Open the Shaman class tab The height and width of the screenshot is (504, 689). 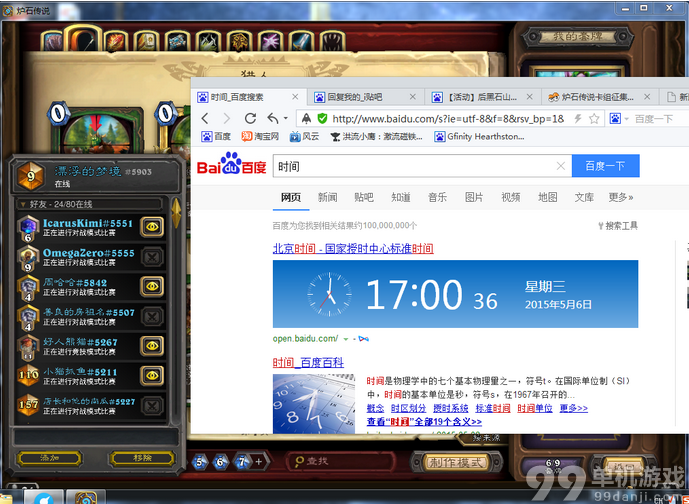coord(239,41)
